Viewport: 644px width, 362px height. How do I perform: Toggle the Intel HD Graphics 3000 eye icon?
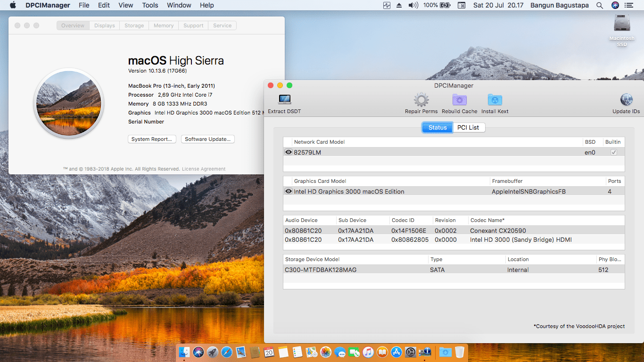[288, 191]
